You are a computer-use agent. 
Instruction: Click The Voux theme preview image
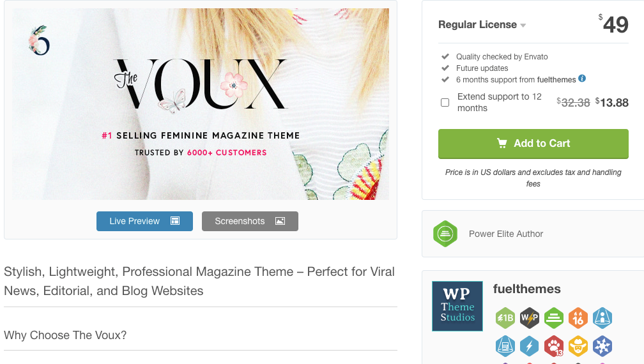[201, 104]
